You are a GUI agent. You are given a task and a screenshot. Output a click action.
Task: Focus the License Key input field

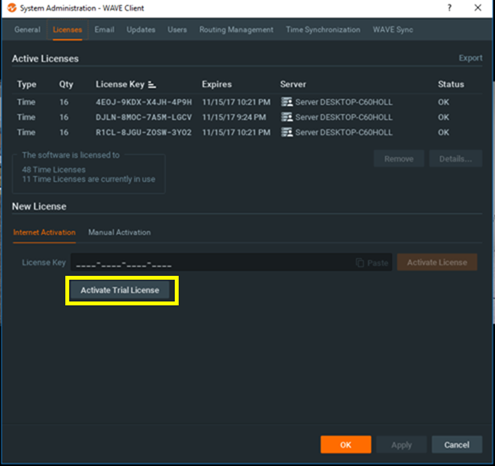[231, 263]
